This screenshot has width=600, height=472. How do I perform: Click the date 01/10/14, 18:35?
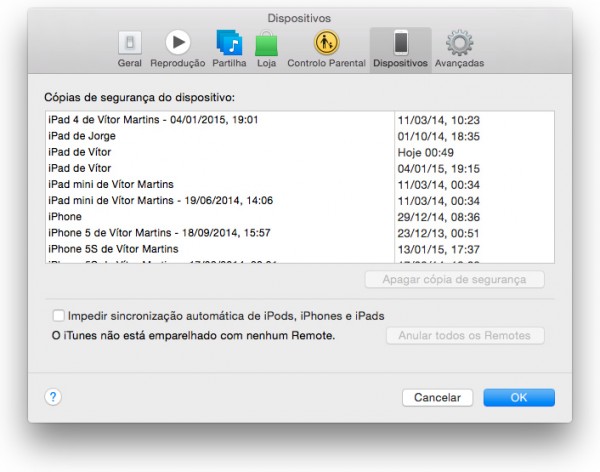pyautogui.click(x=439, y=136)
